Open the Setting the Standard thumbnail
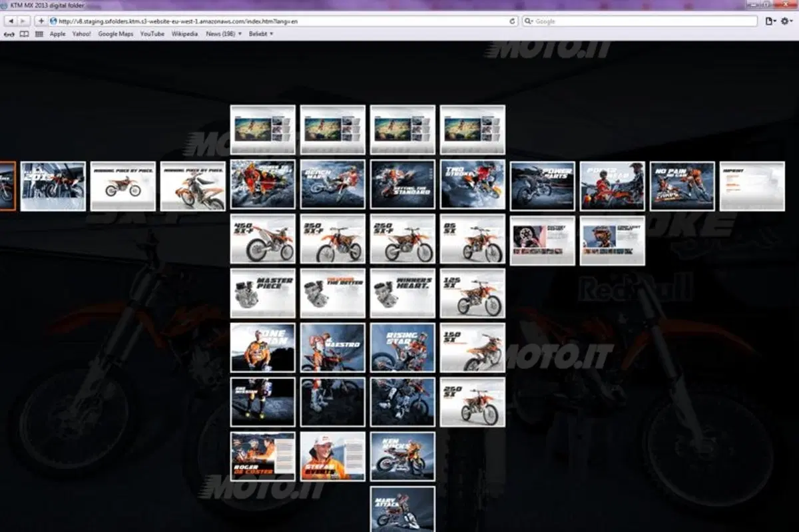 point(403,184)
